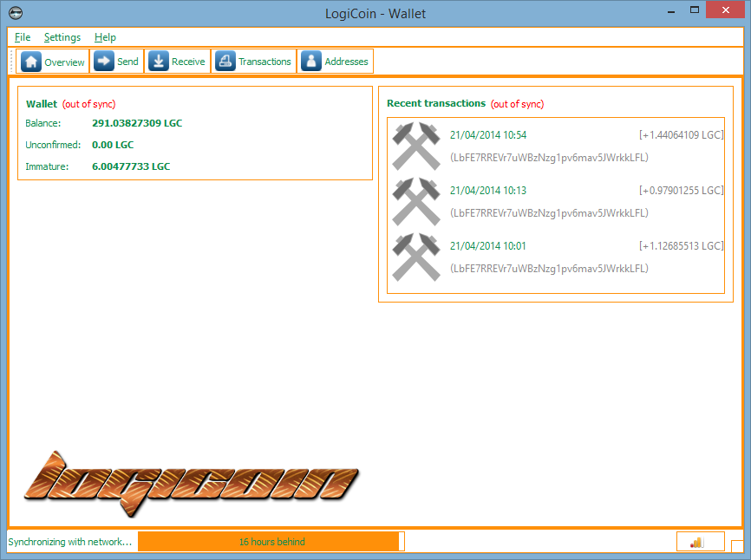Click the +1.12685513 LGC amount
The width and height of the screenshot is (751, 560).
point(681,246)
